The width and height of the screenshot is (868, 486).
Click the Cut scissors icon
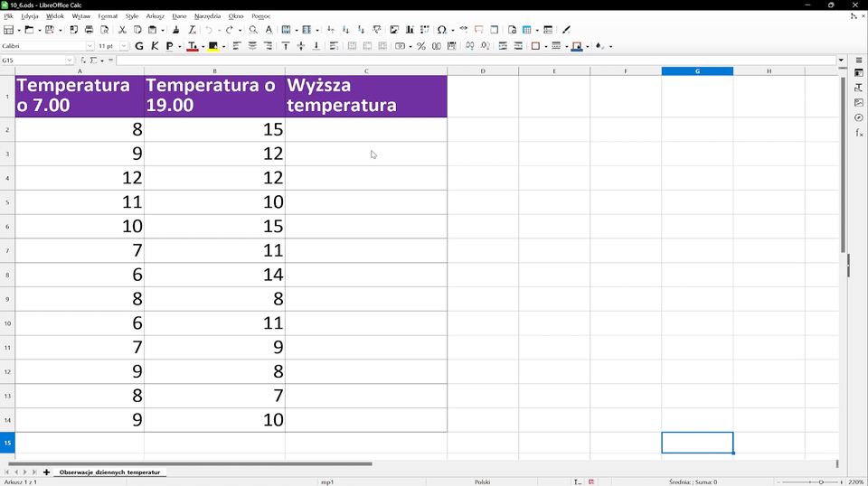pos(122,30)
